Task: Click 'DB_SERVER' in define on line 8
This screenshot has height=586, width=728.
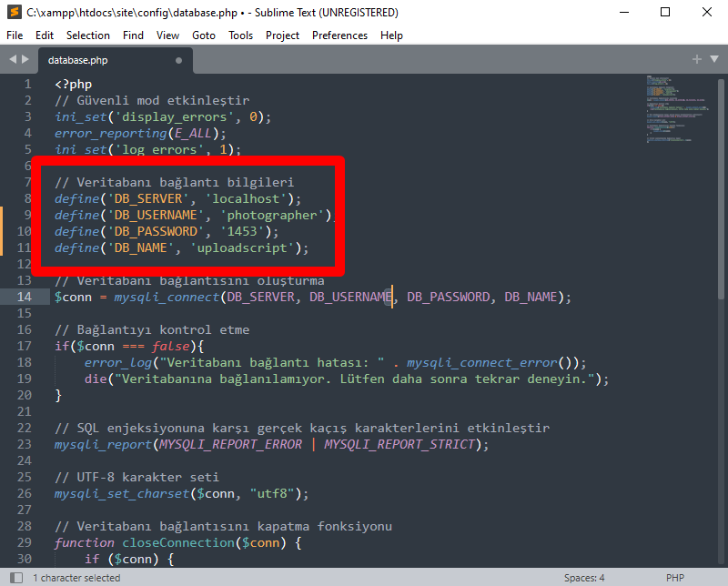Action: [148, 198]
